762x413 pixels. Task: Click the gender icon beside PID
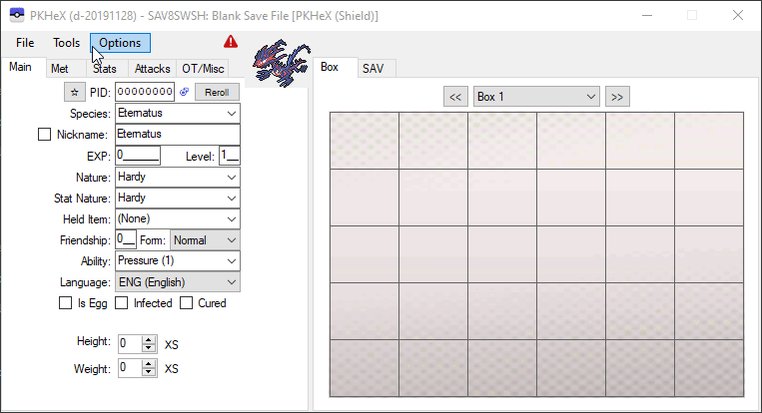pos(184,92)
